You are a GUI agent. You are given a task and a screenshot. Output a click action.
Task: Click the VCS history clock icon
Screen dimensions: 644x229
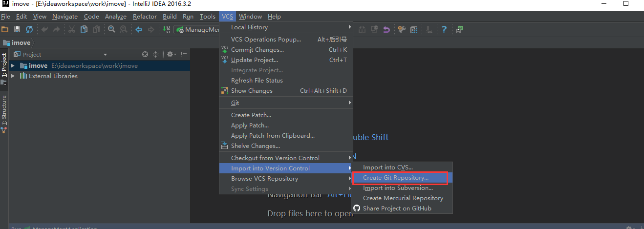pyautogui.click(x=374, y=30)
